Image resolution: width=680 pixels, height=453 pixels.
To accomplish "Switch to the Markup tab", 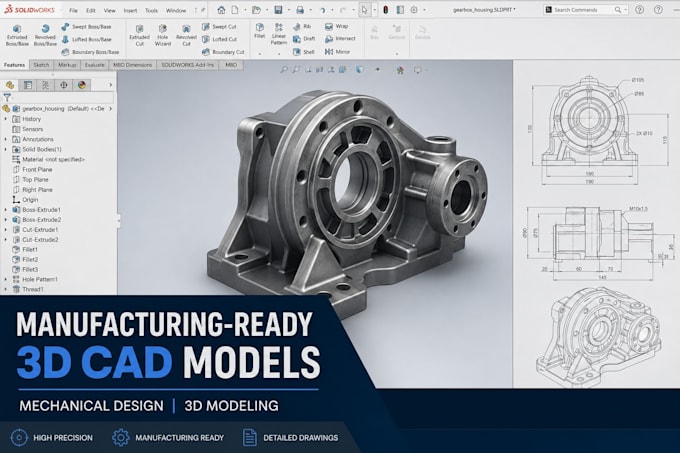I will pyautogui.click(x=67, y=65).
